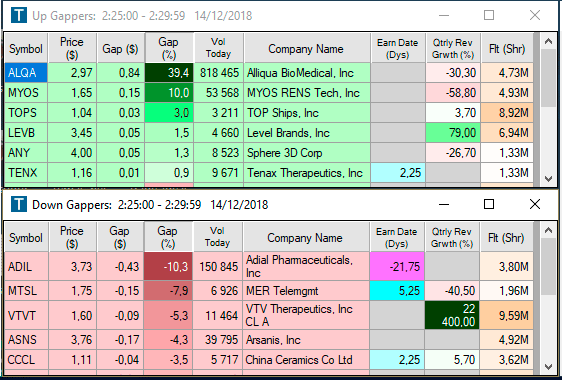Screen dimensions: 562x380
Task: Click the -21,75 earnings date cell
Action: click(397, 266)
